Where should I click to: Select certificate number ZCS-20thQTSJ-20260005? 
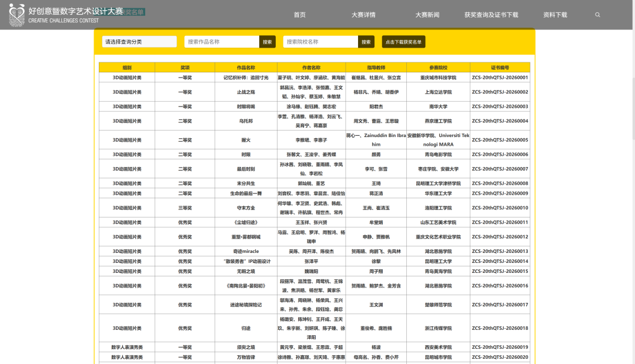tap(500, 140)
